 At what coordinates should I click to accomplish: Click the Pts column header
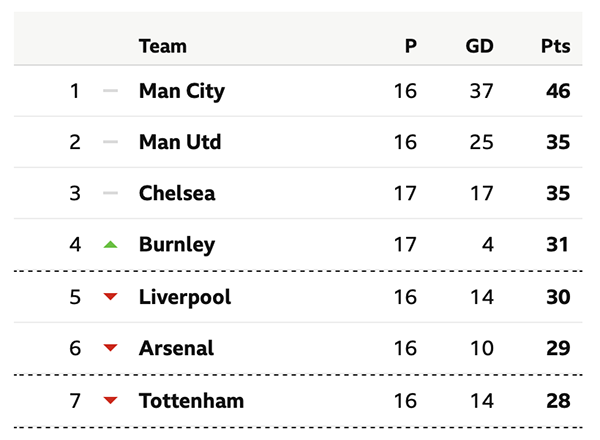pyautogui.click(x=555, y=46)
